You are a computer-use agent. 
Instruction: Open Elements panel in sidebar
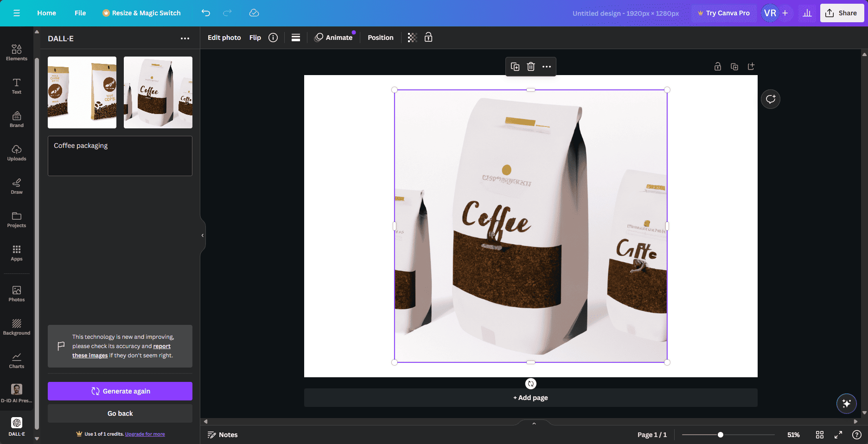17,52
